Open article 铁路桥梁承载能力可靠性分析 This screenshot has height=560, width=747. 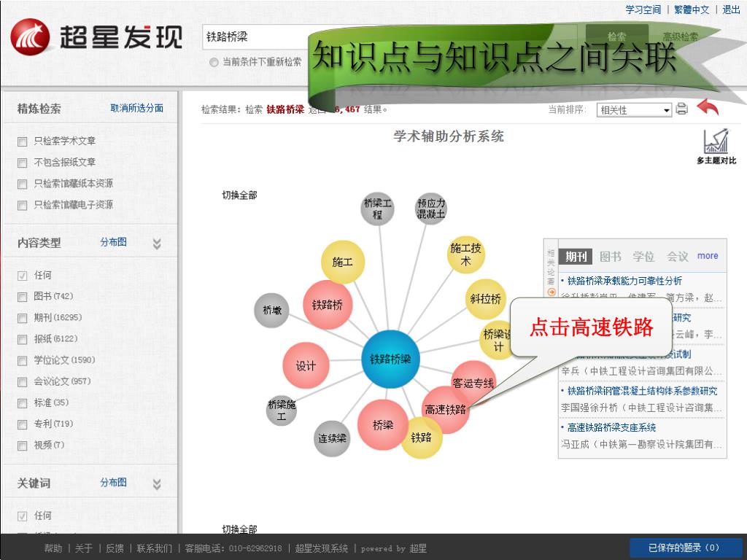[624, 281]
